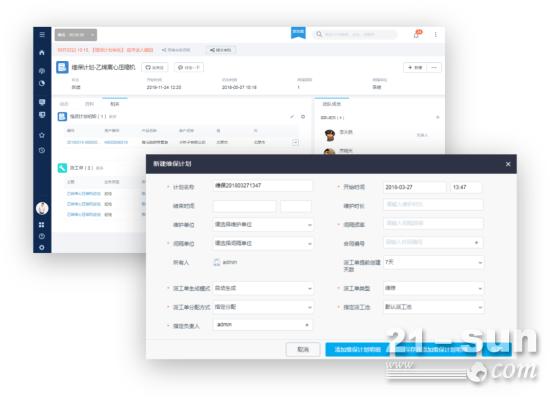Expand the 7天 advance days dropdown

click(434, 262)
